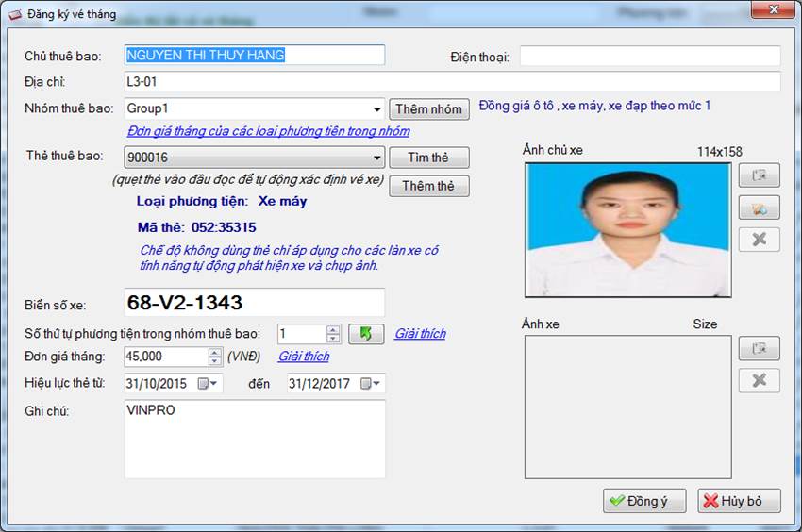Expand the Nhóm thuê bao Group1 dropdown
802x532 pixels.
(x=377, y=109)
